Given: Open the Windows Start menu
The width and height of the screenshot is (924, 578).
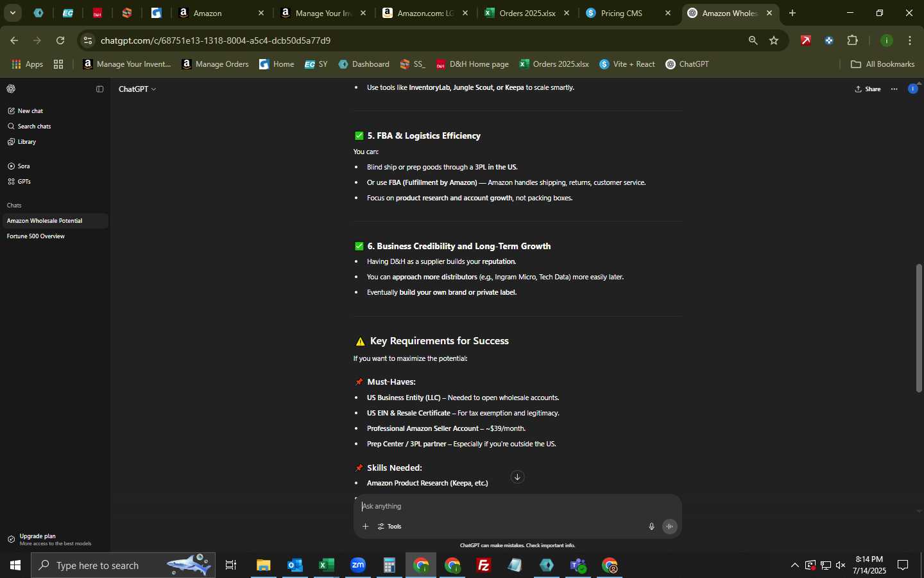Looking at the screenshot, I should pos(15,565).
